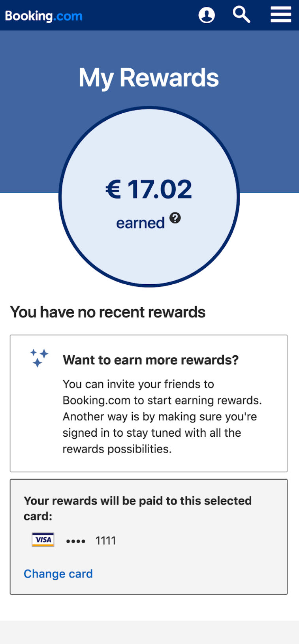Click the dots masking the card number
The width and height of the screenshot is (299, 644).
pos(75,541)
